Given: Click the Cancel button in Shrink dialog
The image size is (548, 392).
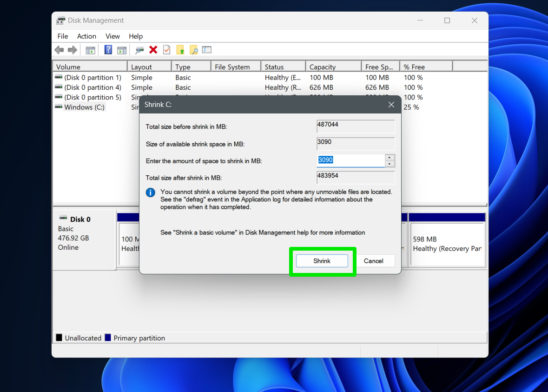Looking at the screenshot, I should pyautogui.click(x=373, y=261).
